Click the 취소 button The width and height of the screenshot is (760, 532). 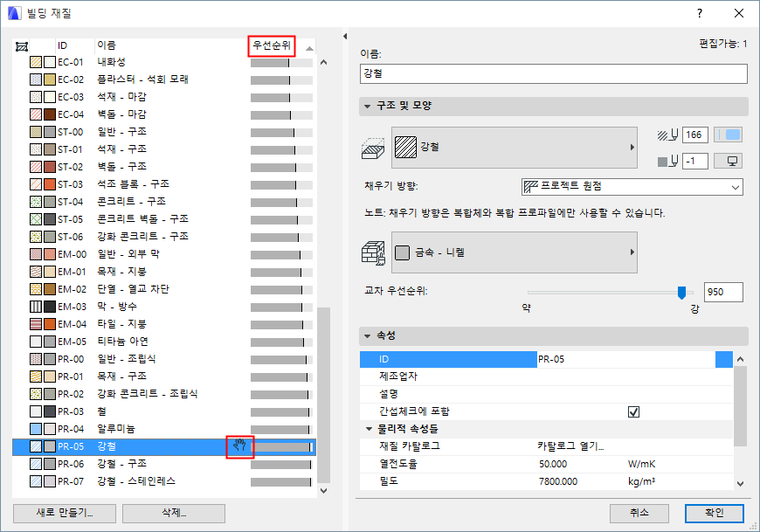(x=639, y=513)
